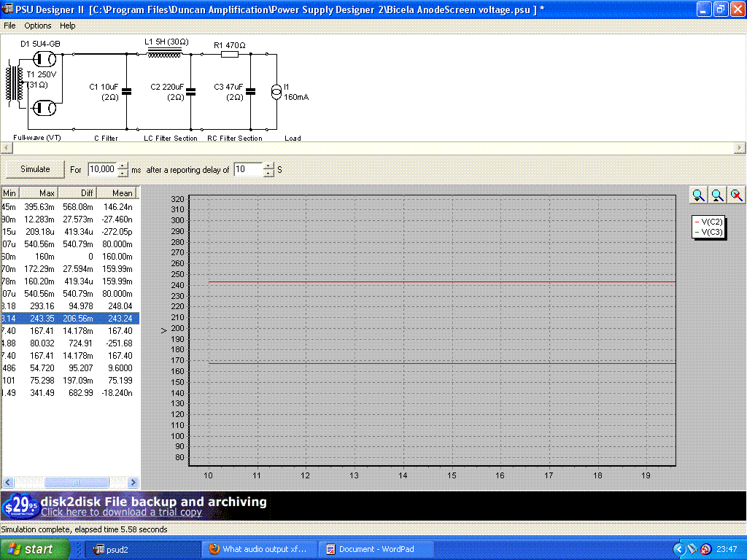The height and width of the screenshot is (560, 747).
Task: Click the schematic pane right scroll arrow
Action: 740,148
